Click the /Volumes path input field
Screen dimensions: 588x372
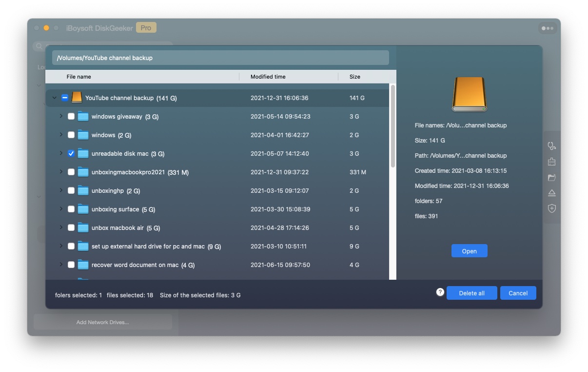point(220,58)
